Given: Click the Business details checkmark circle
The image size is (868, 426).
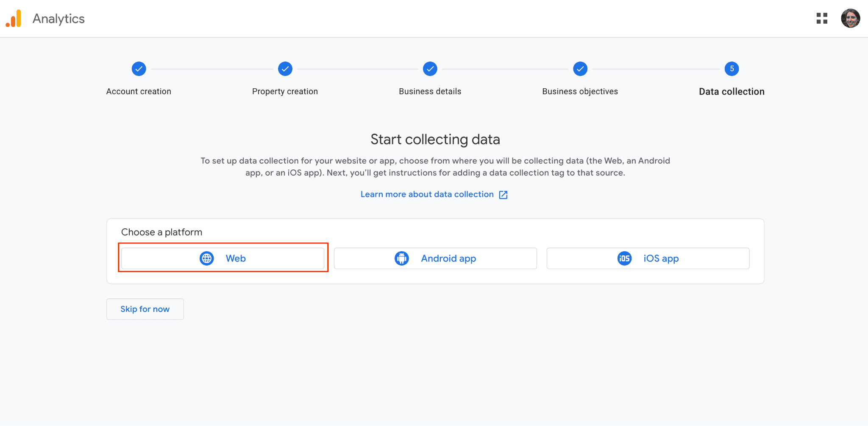Looking at the screenshot, I should (x=430, y=69).
